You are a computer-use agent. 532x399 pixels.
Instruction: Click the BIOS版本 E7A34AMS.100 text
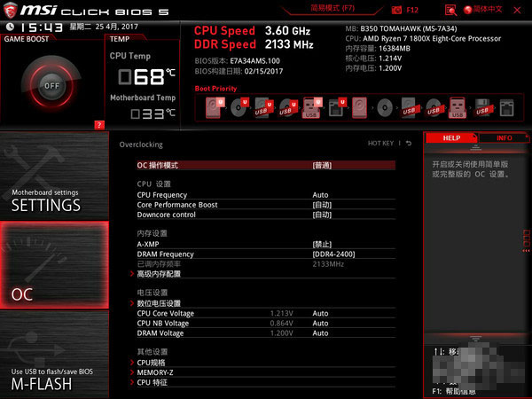[237, 61]
